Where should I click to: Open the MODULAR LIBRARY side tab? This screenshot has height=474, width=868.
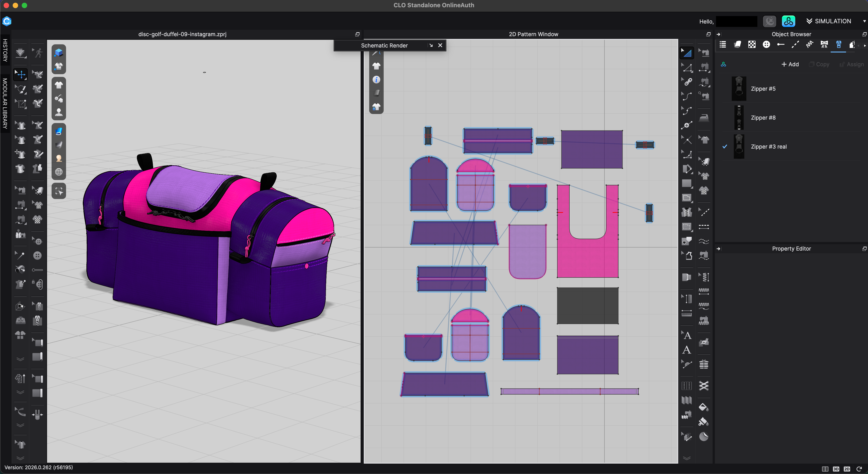click(5, 103)
